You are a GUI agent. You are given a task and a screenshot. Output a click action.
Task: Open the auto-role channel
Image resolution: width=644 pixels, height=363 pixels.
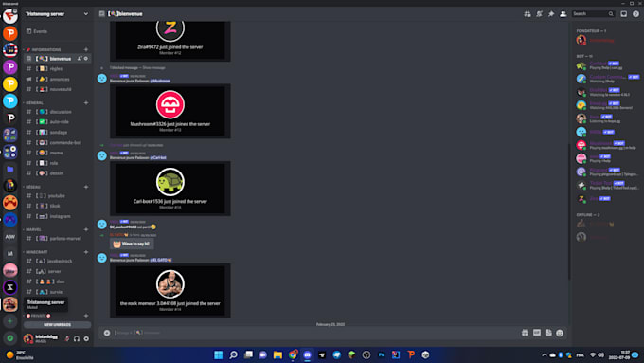point(58,121)
